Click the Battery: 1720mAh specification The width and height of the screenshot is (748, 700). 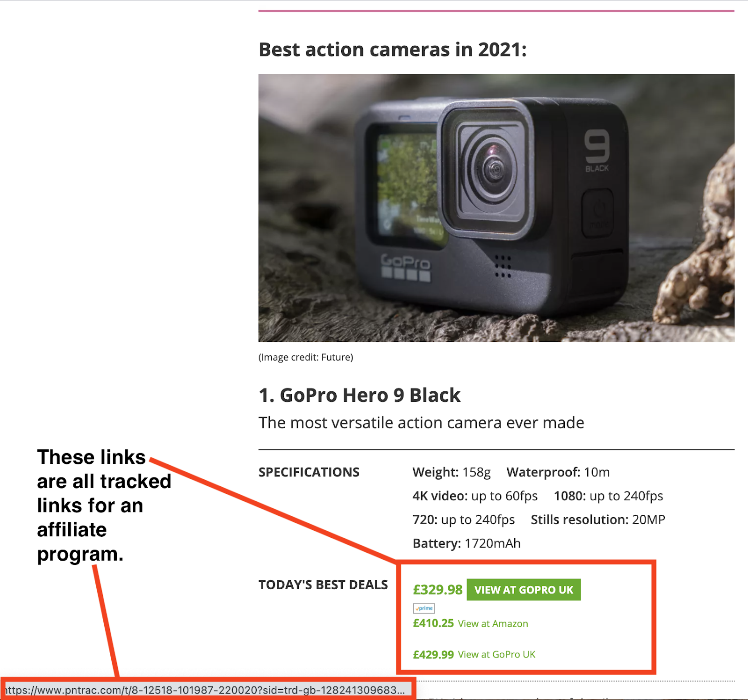[x=467, y=544]
